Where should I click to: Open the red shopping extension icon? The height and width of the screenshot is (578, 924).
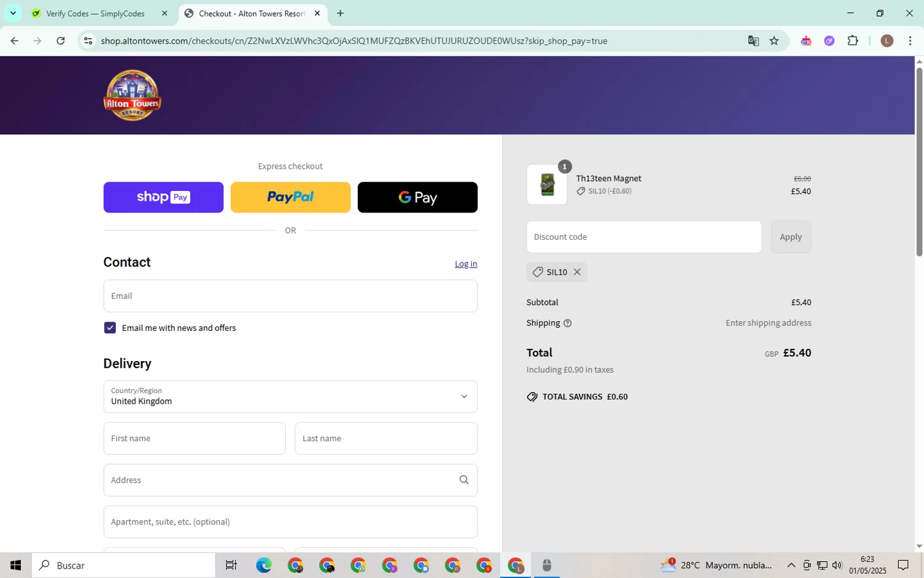click(x=806, y=41)
